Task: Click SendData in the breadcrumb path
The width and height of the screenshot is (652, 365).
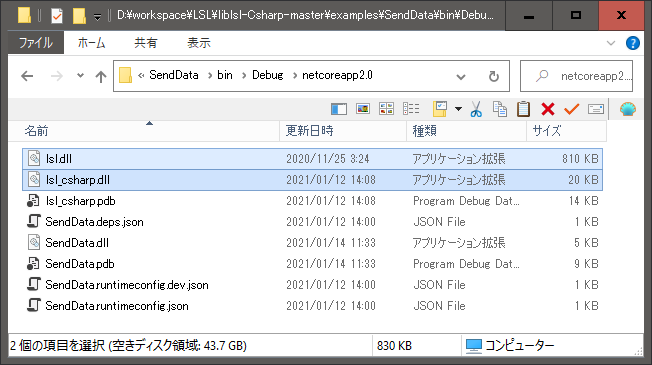Action: pyautogui.click(x=174, y=75)
